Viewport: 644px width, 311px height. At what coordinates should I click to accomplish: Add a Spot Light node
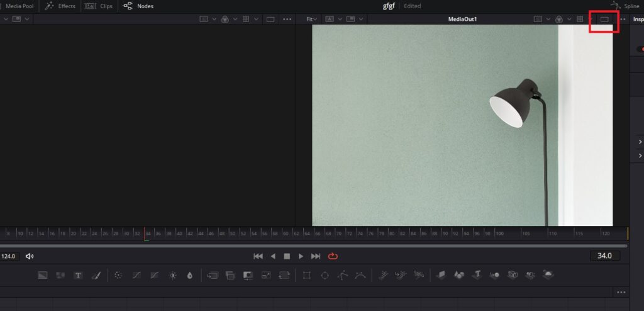530,275
